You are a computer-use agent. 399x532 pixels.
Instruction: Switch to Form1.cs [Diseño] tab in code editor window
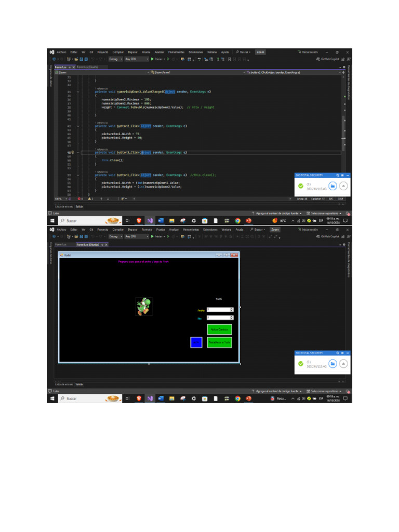coord(87,67)
